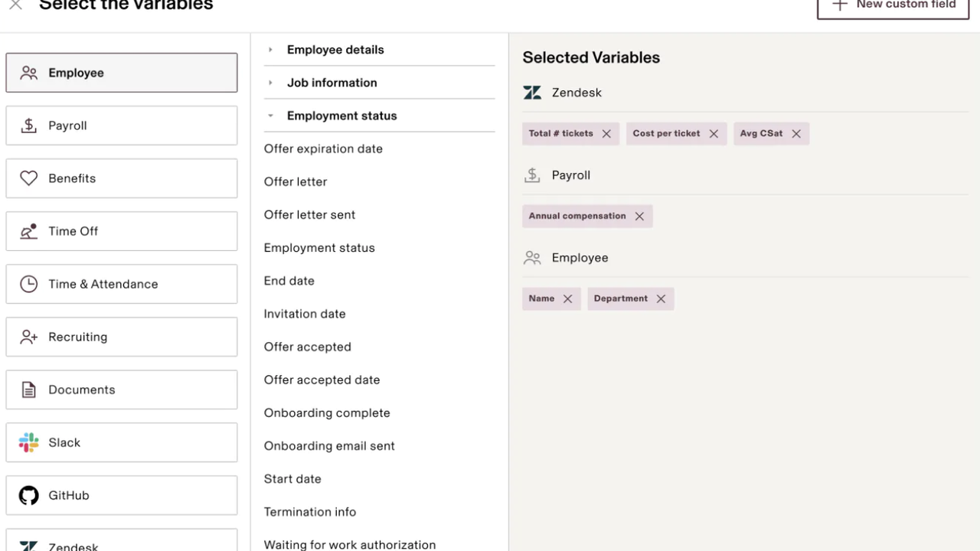Expand the Job information section
Image resolution: width=980 pixels, height=551 pixels.
coord(332,83)
